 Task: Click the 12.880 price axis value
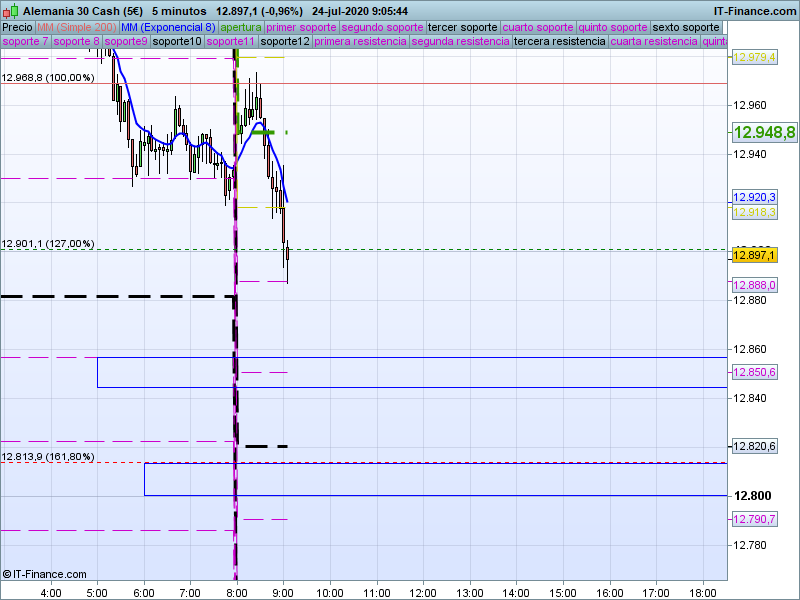[x=749, y=300]
